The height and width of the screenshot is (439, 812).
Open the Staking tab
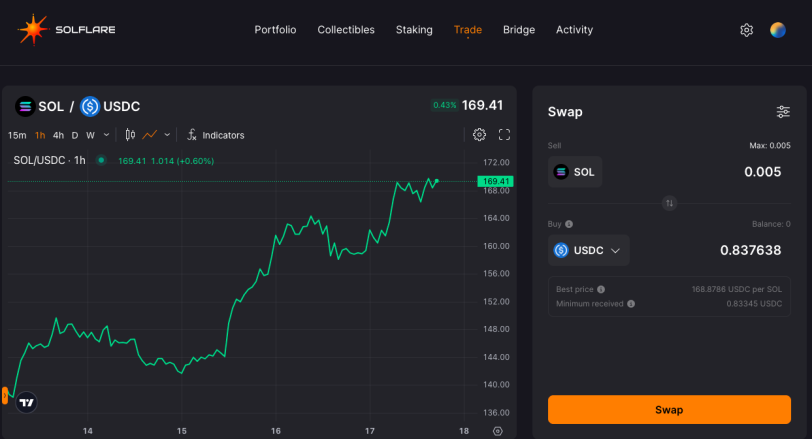[414, 30]
